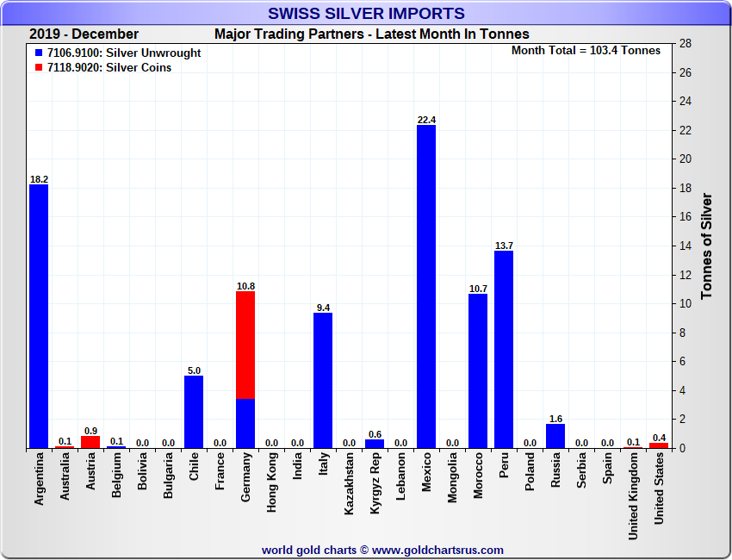Click the red portion of the Germany bar
The height and width of the screenshot is (560, 732).
tap(245, 345)
